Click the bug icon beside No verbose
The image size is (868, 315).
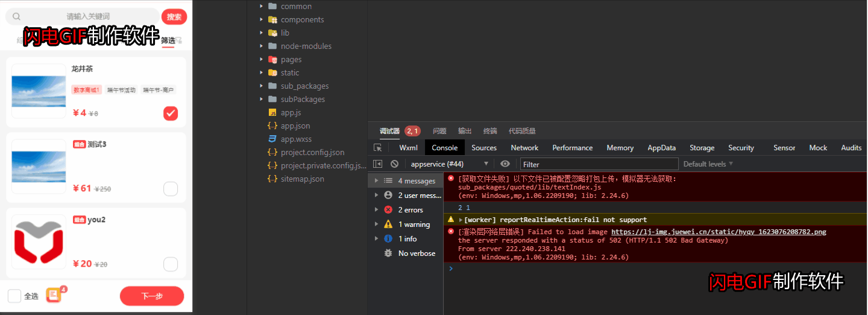(388, 253)
